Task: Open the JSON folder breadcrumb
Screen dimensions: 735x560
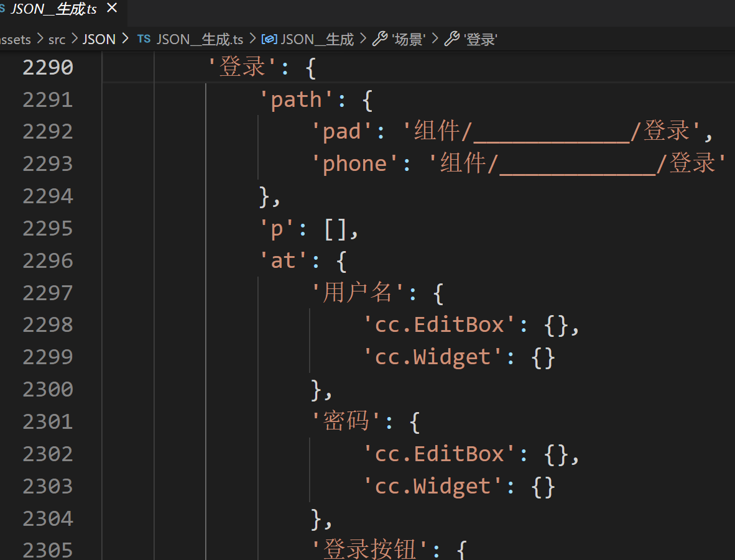Action: [x=99, y=39]
